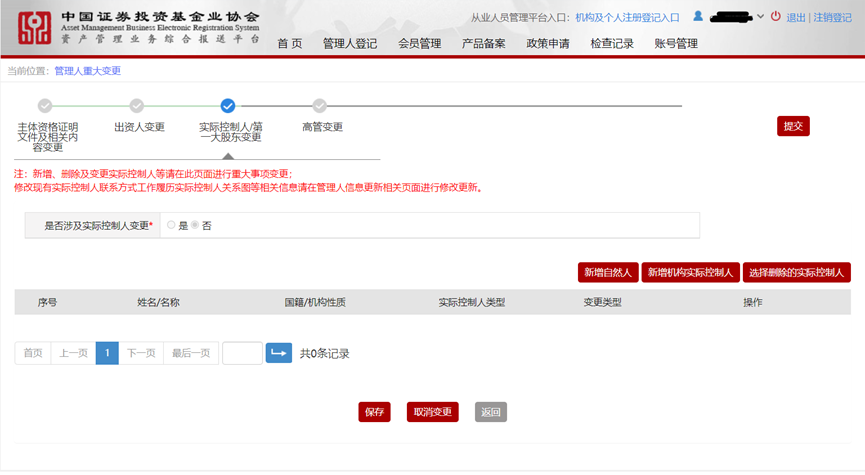This screenshot has height=475, width=865.
Task: Go to 最后一页 in pagination
Action: pos(191,353)
